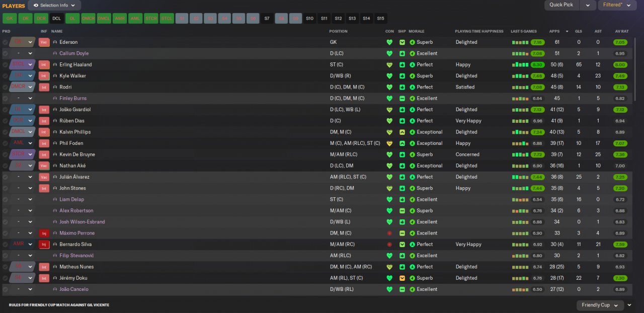Toggle the picked checkmark for Ederson
The height and width of the screenshot is (313, 644).
[x=5, y=42]
